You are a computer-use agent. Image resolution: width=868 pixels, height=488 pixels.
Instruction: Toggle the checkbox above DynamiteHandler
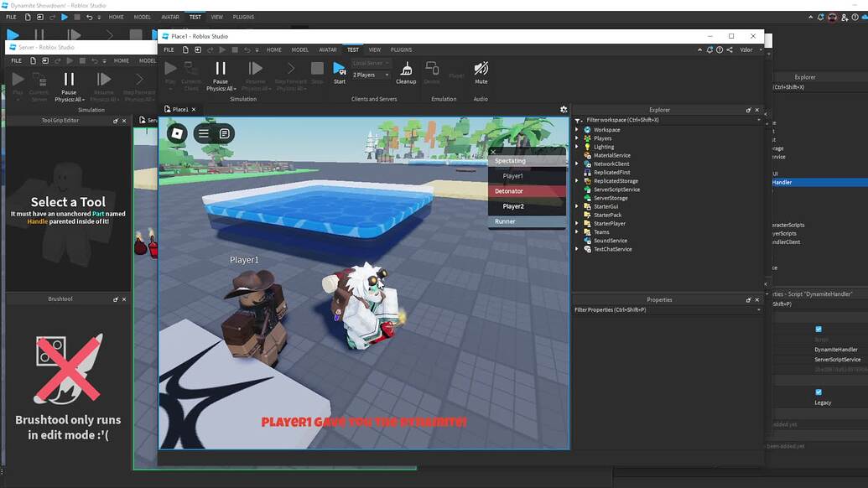point(819,329)
